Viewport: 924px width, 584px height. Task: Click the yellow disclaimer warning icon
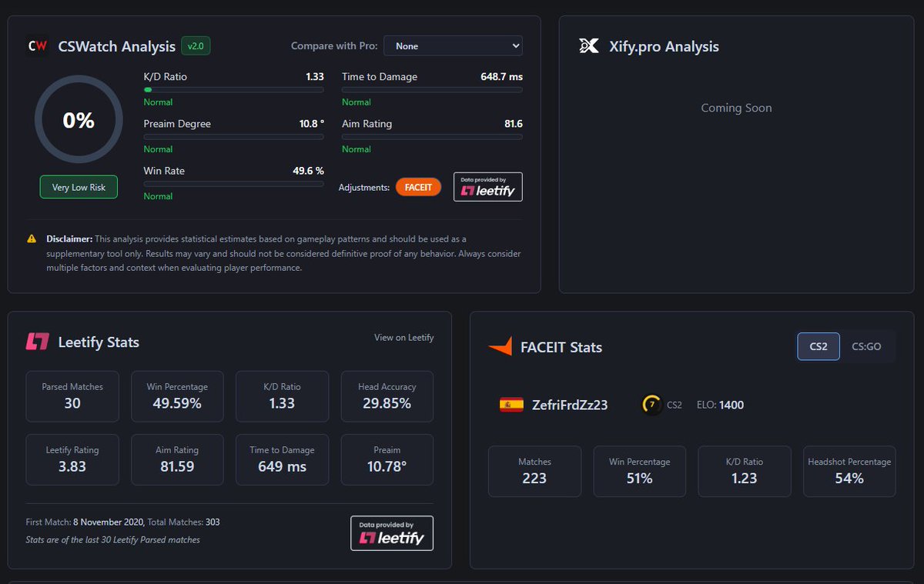coord(32,239)
